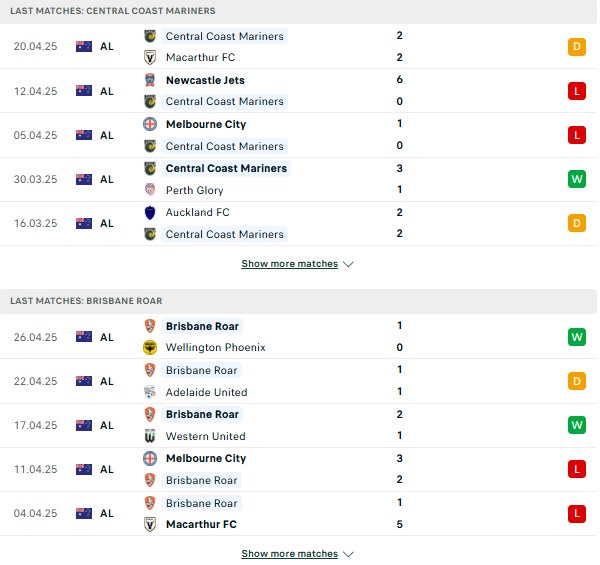Click the Western United crest icon
This screenshot has width=600, height=565.
pos(150,436)
